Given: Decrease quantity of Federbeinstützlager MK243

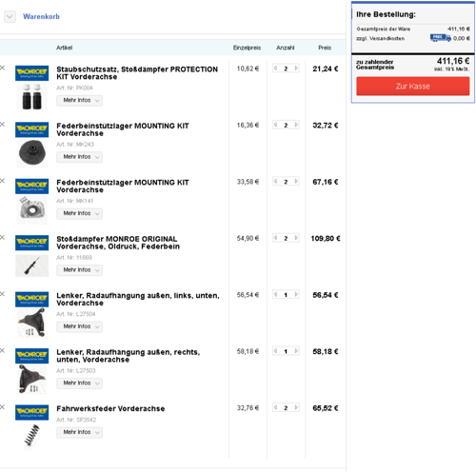Looking at the screenshot, I should (x=275, y=125).
